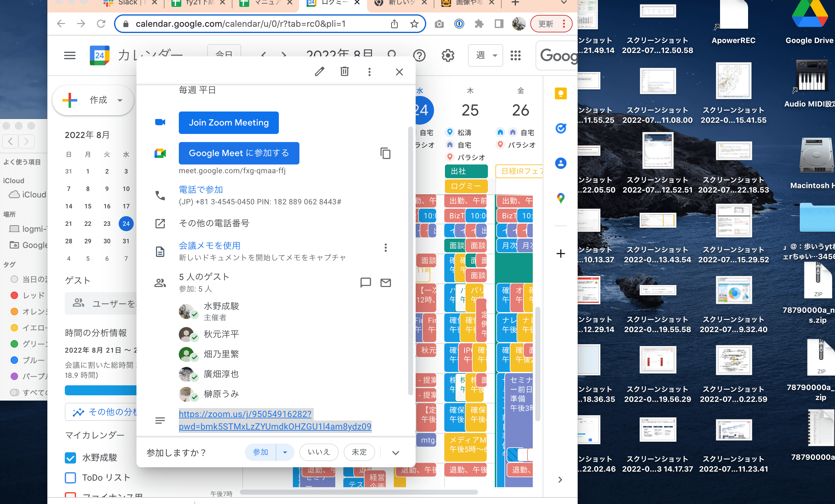Open Calendar help menu
This screenshot has height=504, width=835.
(x=419, y=55)
